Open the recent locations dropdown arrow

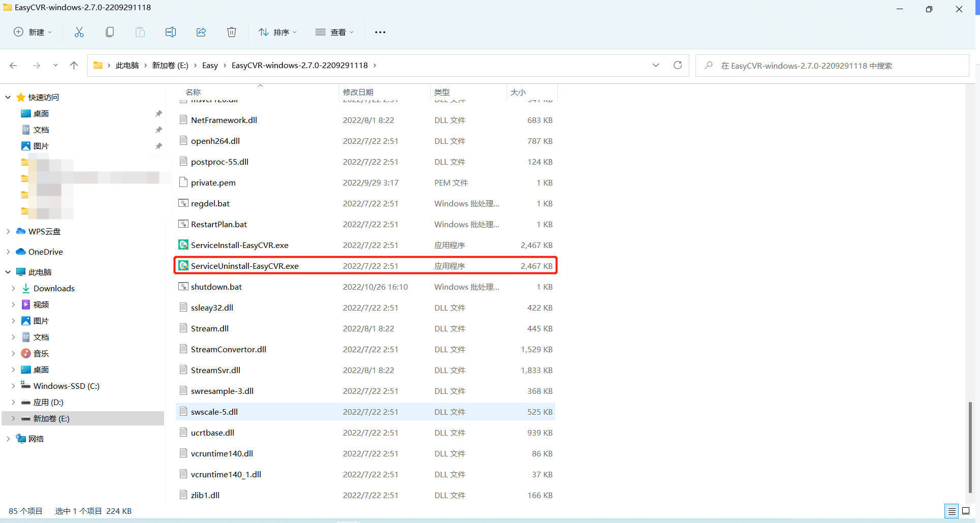coord(55,66)
